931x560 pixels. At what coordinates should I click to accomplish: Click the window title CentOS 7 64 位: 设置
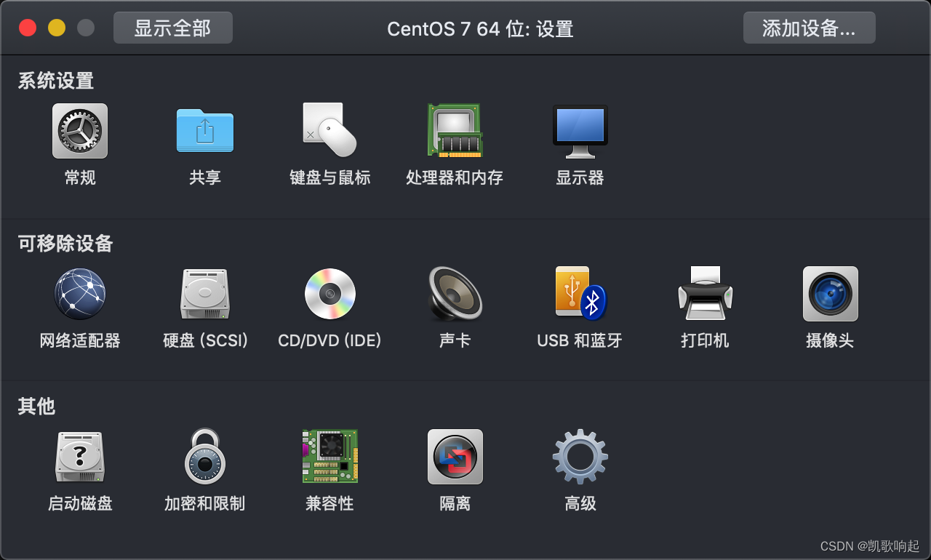[x=480, y=29]
